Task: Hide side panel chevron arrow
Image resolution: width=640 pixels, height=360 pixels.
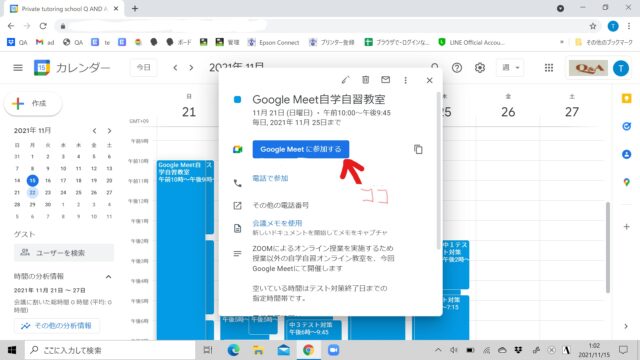Action: tap(626, 326)
